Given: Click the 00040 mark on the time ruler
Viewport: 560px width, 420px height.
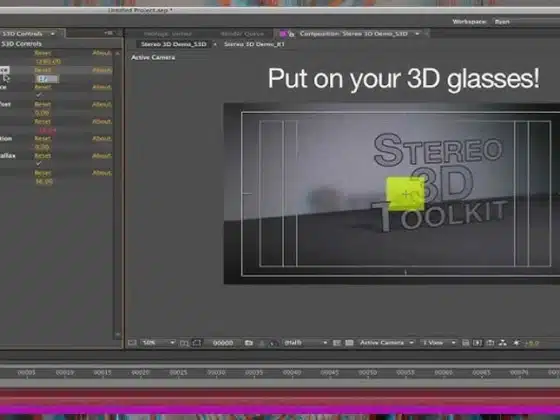Looking at the screenshot, I should pos(292,372).
